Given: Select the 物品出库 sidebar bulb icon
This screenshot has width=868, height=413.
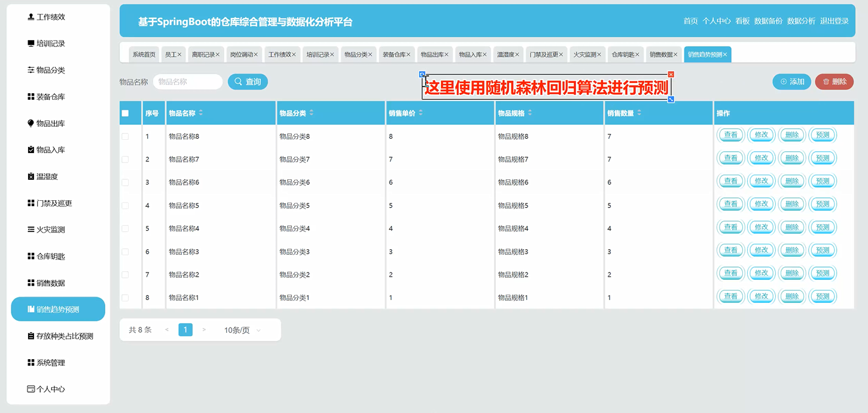Looking at the screenshot, I should 31,123.
